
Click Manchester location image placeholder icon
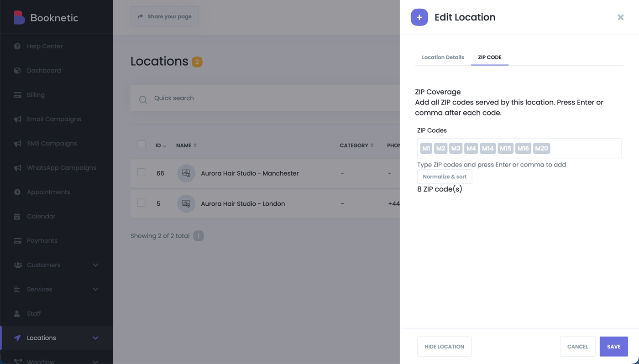click(x=186, y=173)
